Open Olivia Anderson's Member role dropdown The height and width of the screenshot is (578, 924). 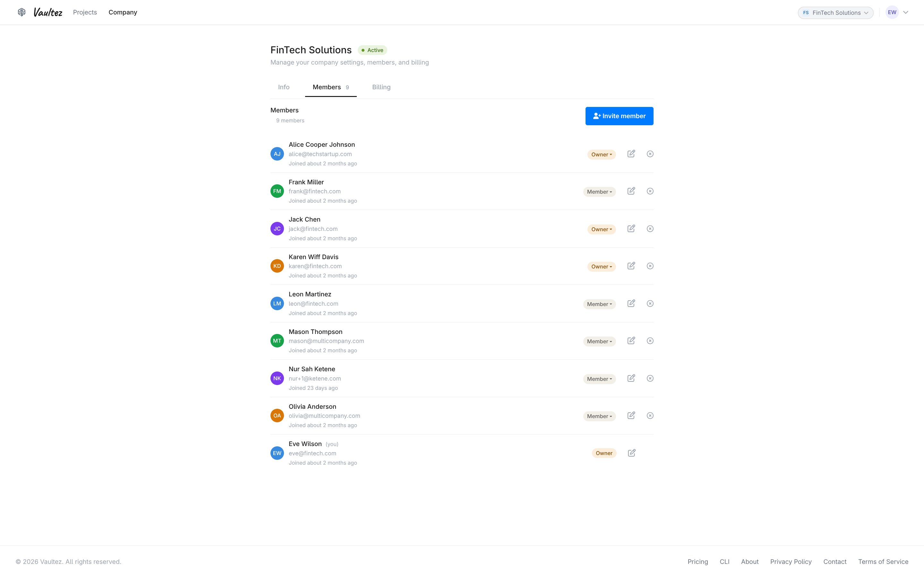(x=599, y=416)
